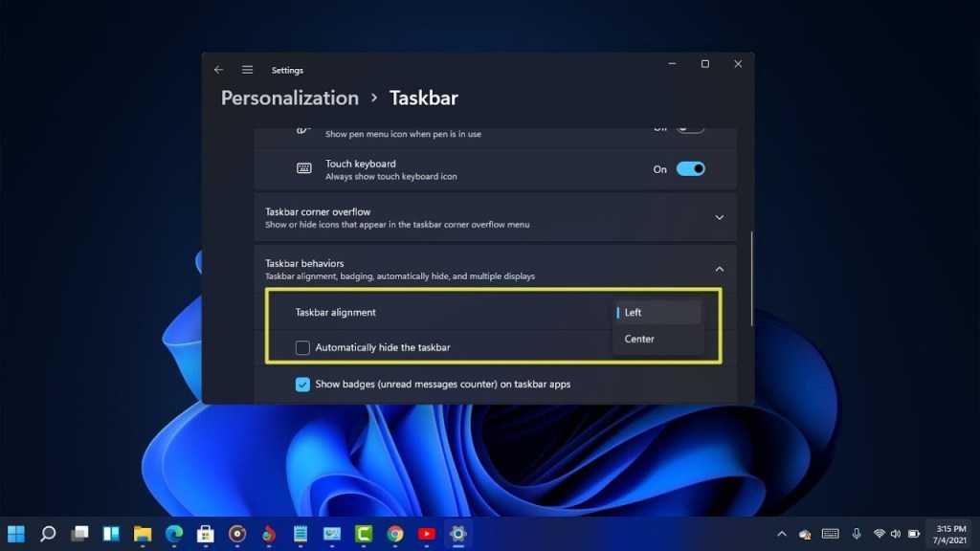Image resolution: width=980 pixels, height=551 pixels.
Task: Toggle the pen menu icon switch
Action: (x=691, y=128)
